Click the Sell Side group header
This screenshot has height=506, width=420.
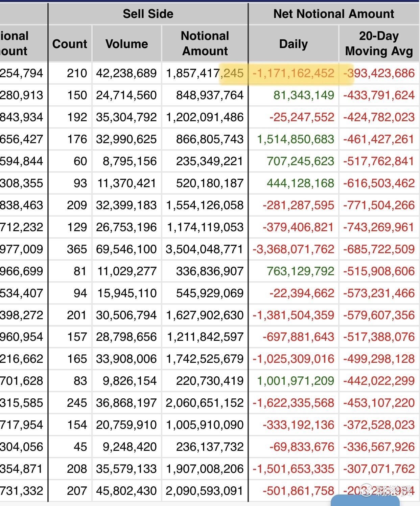[148, 14]
